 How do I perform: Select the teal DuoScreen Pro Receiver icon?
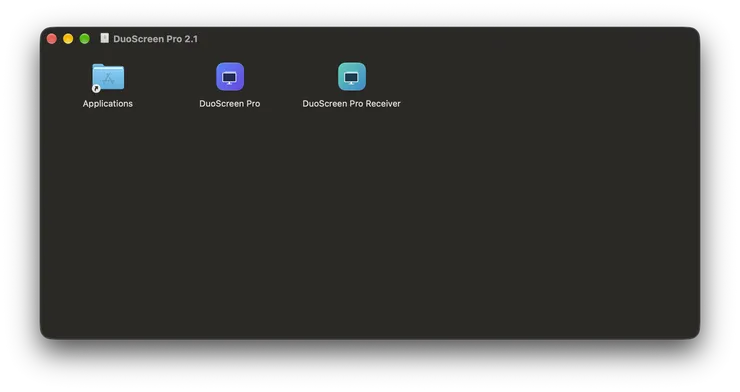pos(352,76)
